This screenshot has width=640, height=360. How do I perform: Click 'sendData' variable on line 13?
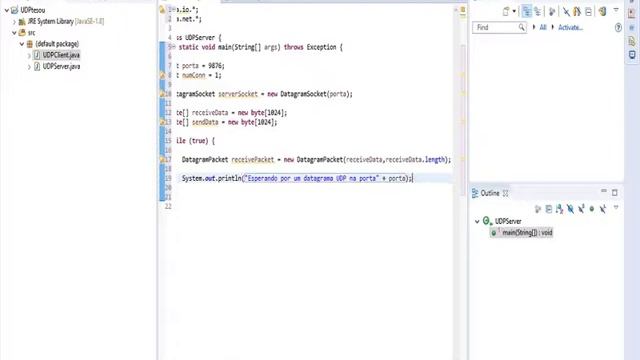click(x=205, y=122)
